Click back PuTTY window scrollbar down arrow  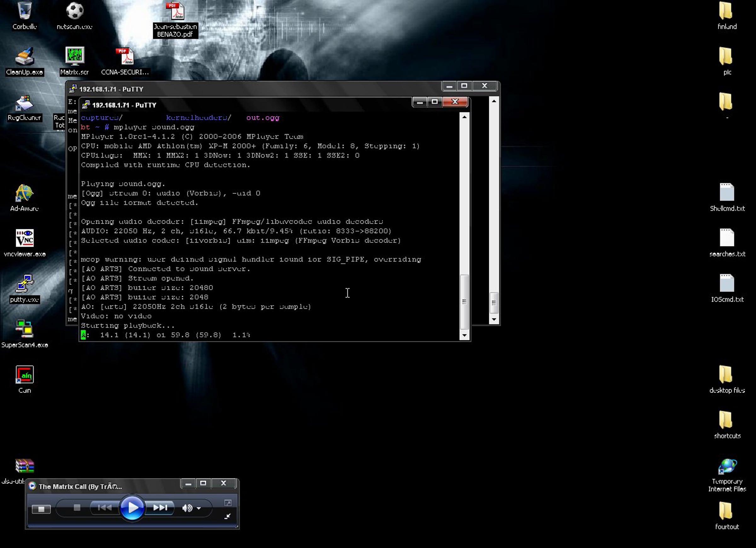click(x=494, y=319)
